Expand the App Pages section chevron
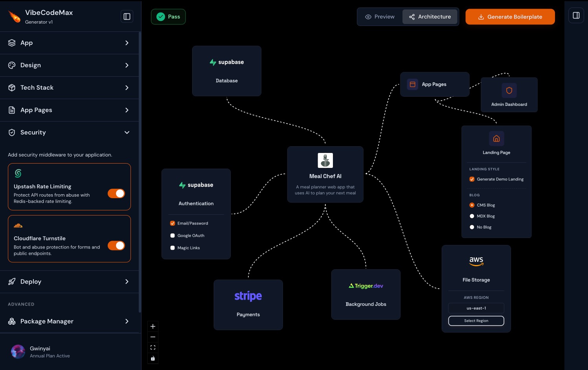Viewport: 588px width, 370px height. tap(127, 110)
